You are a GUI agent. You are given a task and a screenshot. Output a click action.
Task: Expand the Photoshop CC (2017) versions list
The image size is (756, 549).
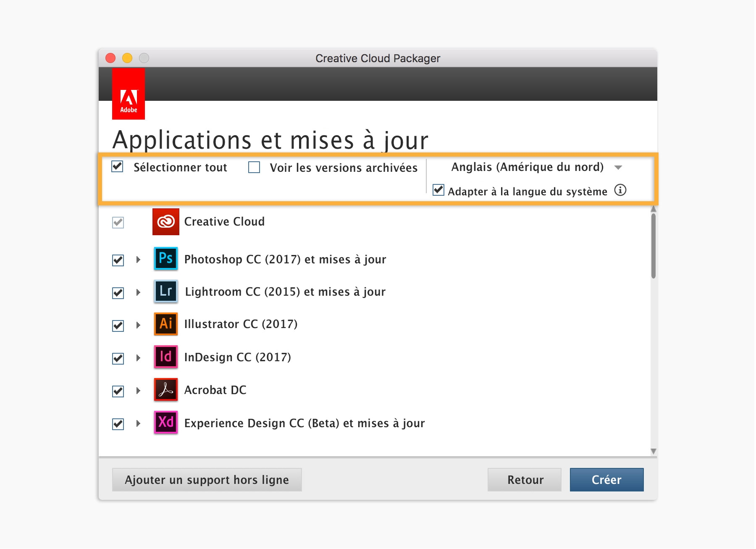pos(138,260)
